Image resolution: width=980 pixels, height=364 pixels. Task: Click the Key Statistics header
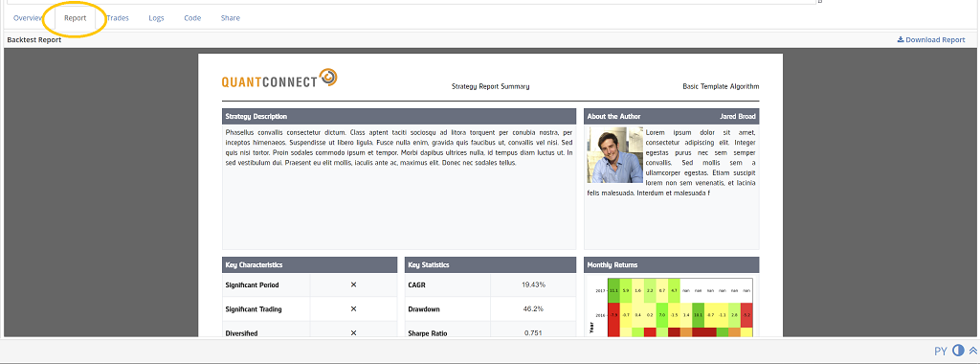490,264
